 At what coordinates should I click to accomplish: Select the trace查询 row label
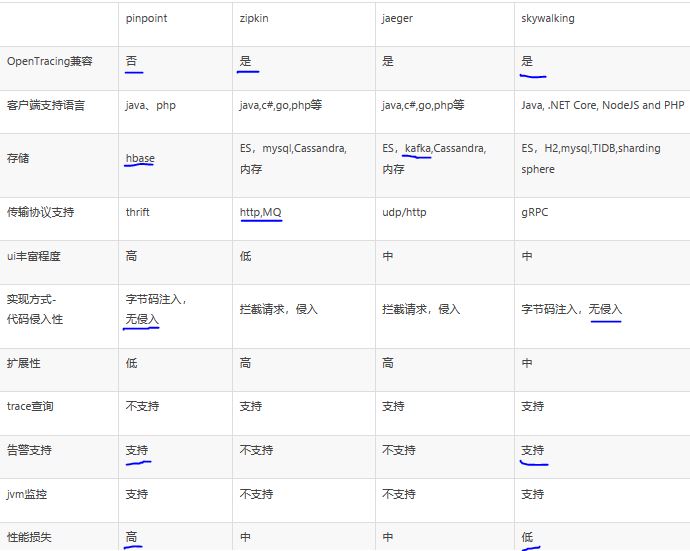[30, 406]
